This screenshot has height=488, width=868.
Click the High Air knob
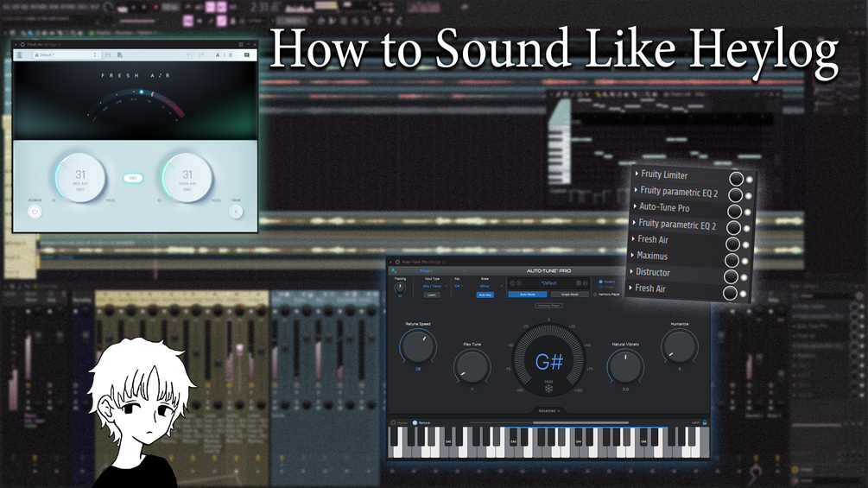pos(187,178)
